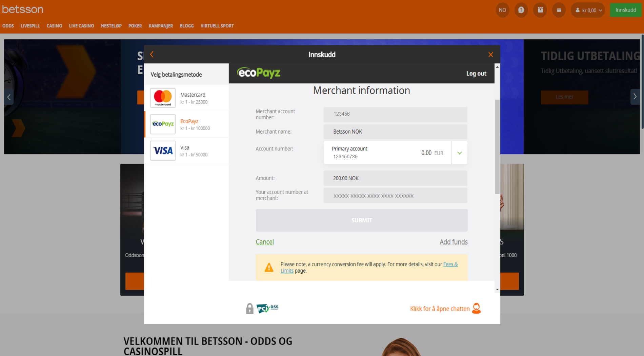Screen dimensions: 644x356
Task: Switch to the LIVE CASINO section
Action: [x=81, y=26]
